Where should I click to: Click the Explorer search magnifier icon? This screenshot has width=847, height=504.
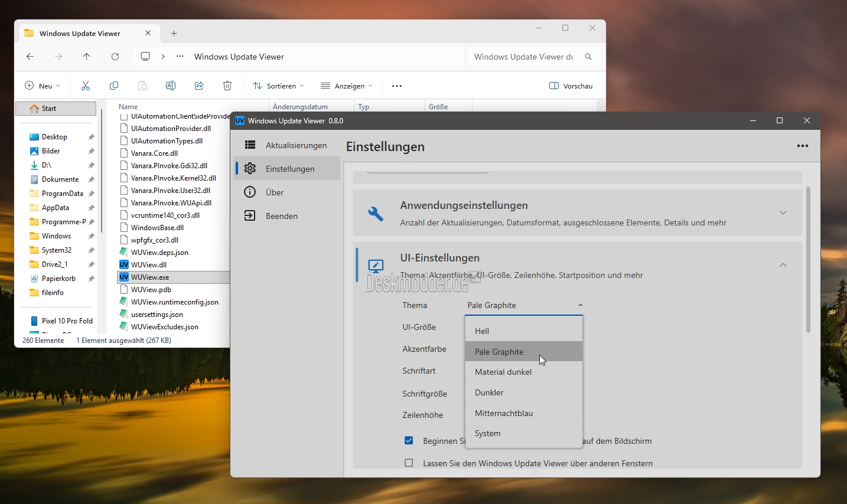click(588, 57)
